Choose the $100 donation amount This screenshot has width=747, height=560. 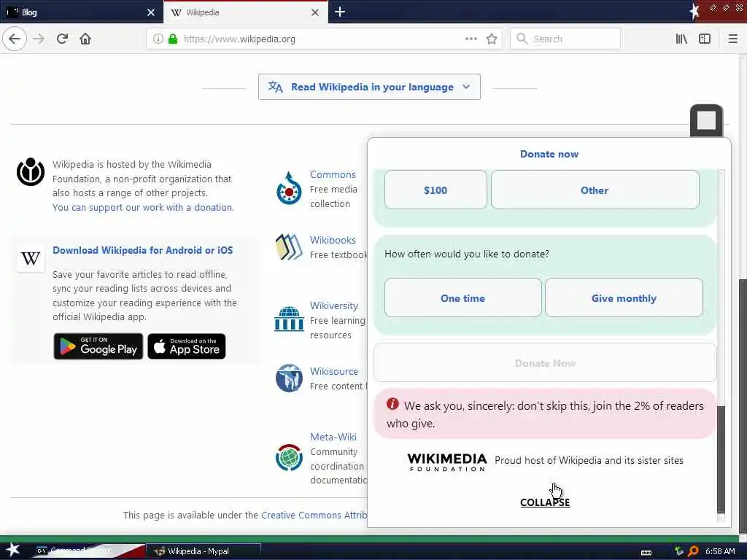436,190
